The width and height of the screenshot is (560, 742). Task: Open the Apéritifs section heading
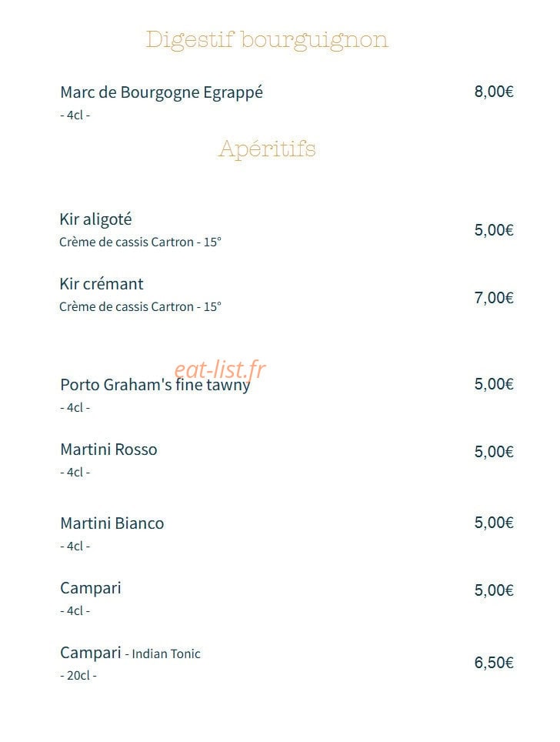pyautogui.click(x=267, y=149)
